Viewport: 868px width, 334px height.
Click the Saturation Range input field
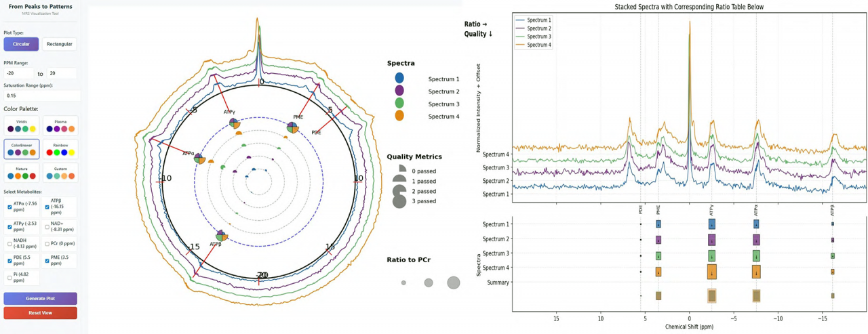pos(40,96)
